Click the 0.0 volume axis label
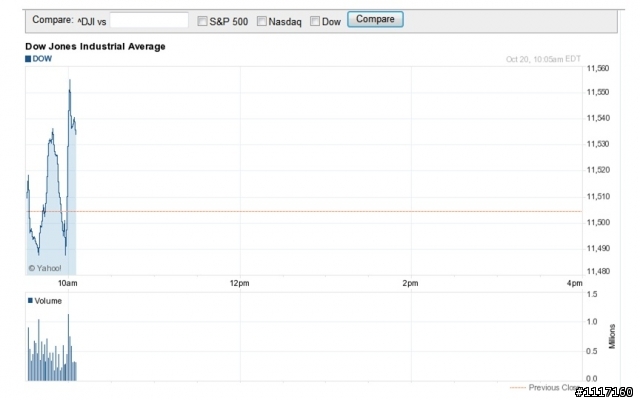Image resolution: width=640 pixels, height=400 pixels. pos(592,379)
